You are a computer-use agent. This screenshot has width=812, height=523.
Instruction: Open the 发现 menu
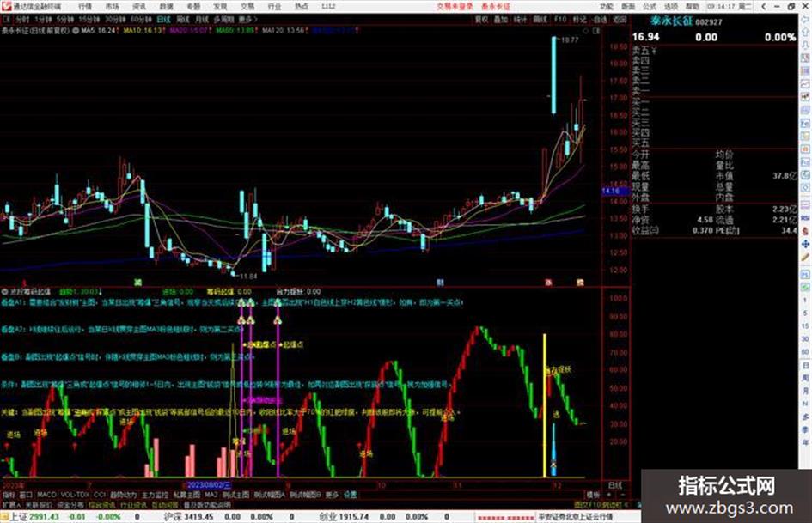pyautogui.click(x=220, y=7)
